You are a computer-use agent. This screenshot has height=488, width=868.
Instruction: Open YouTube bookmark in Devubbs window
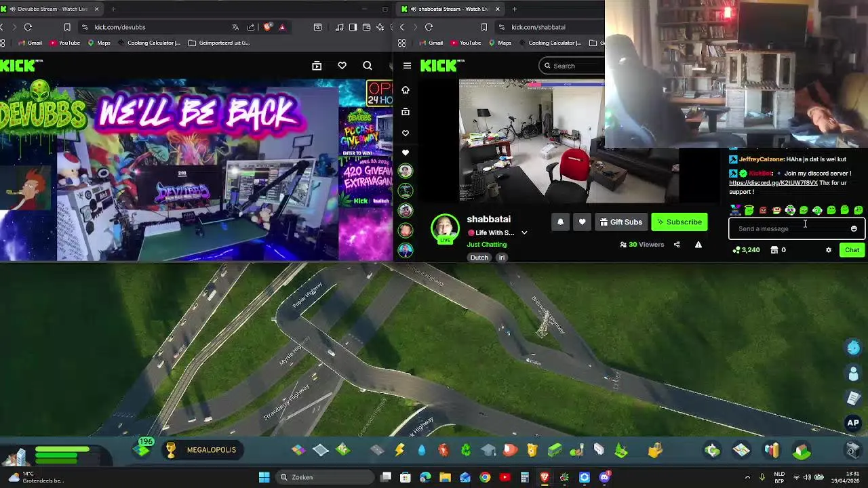tap(64, 43)
